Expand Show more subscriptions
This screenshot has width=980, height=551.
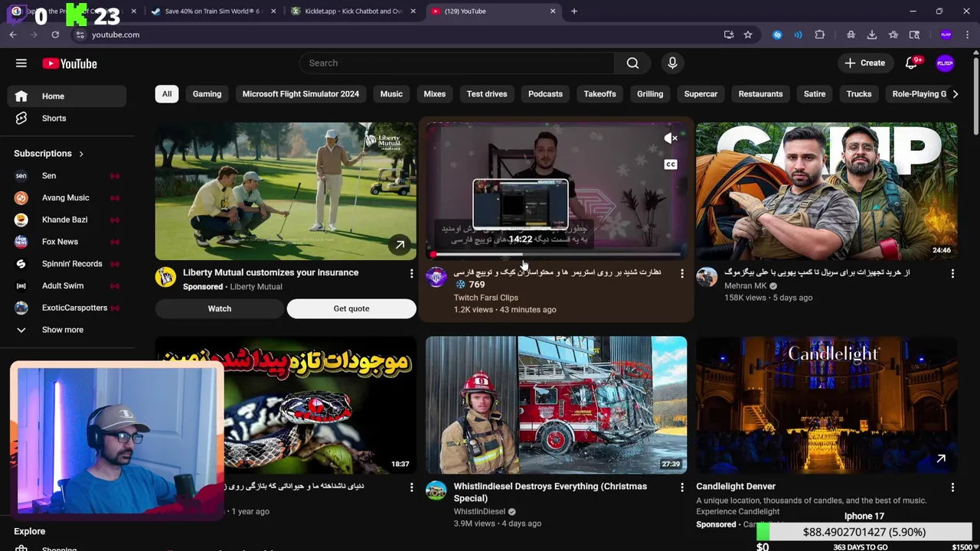pos(63,330)
